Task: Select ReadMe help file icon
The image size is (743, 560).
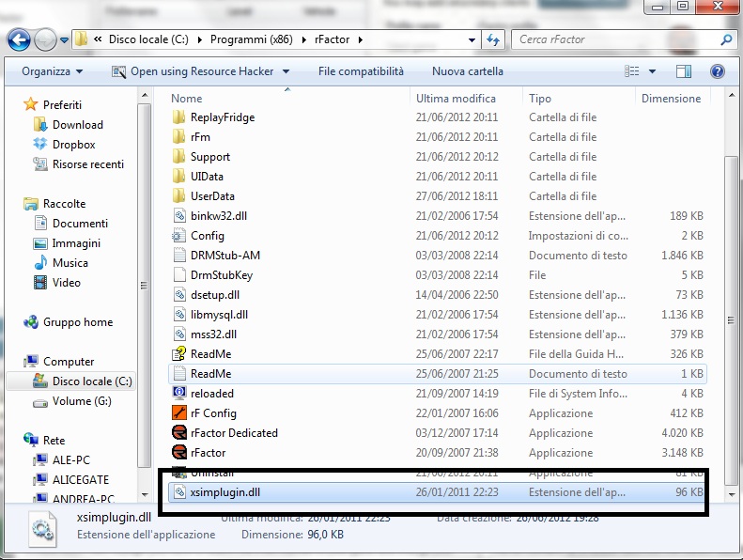Action: pyautogui.click(x=179, y=353)
